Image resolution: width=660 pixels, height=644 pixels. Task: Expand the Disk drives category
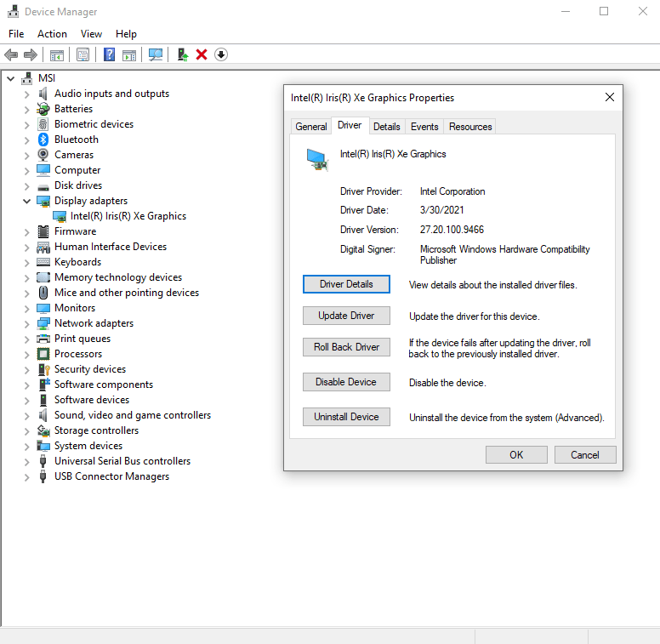coord(27,185)
